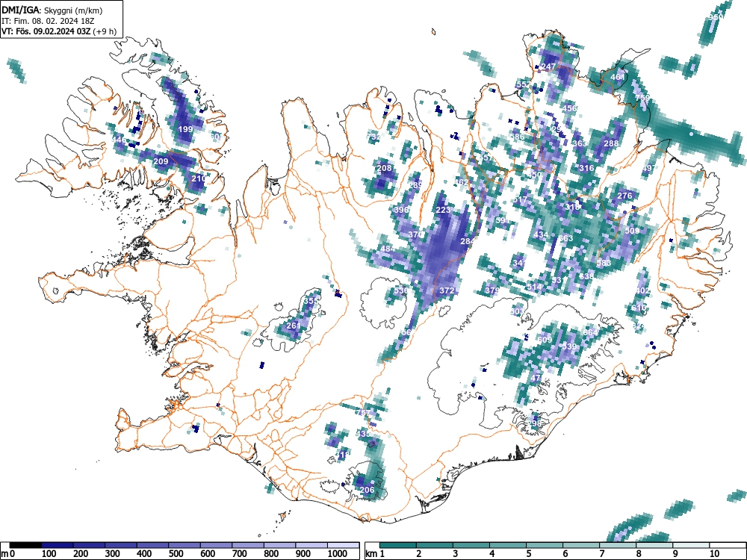Click the dark navy swatch between 100 and 200 m
Image resolution: width=747 pixels, height=560 pixels.
(58, 545)
